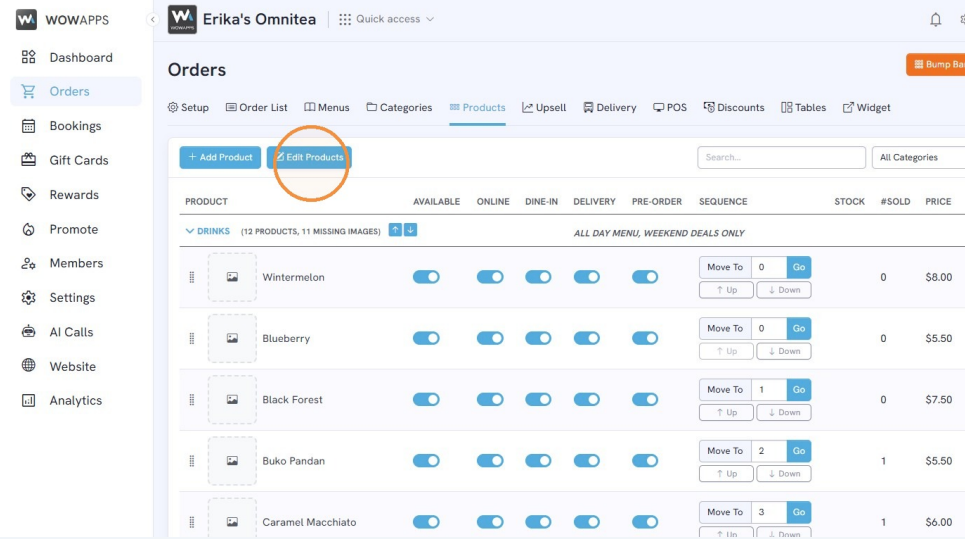Click the Erika's Omnitea header logo
This screenshot has height=539, width=965.
click(182, 19)
